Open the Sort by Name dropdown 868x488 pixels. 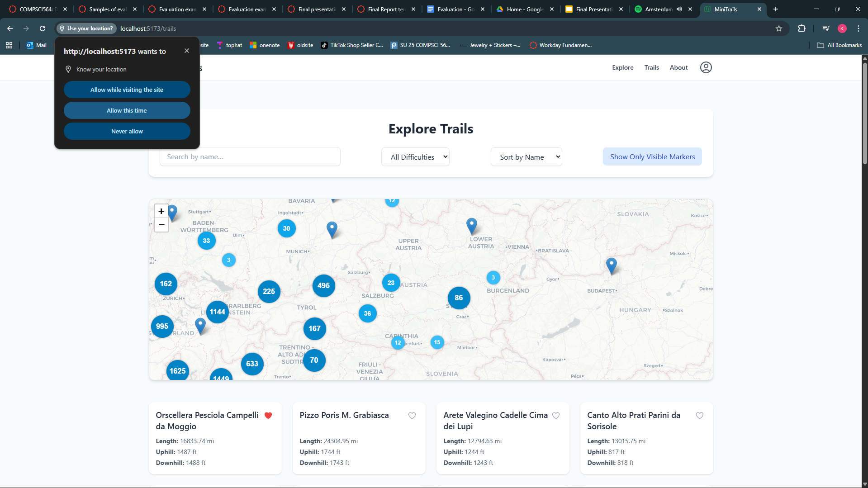click(x=526, y=156)
